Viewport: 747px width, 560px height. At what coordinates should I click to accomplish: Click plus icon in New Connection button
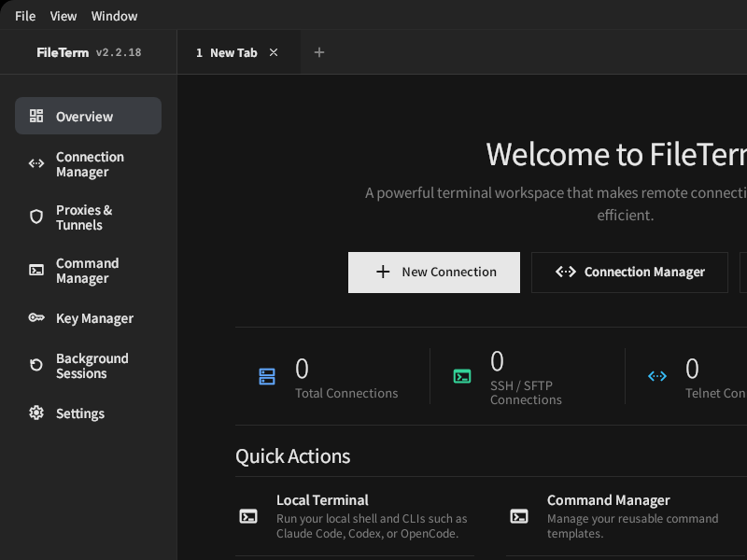coord(383,272)
